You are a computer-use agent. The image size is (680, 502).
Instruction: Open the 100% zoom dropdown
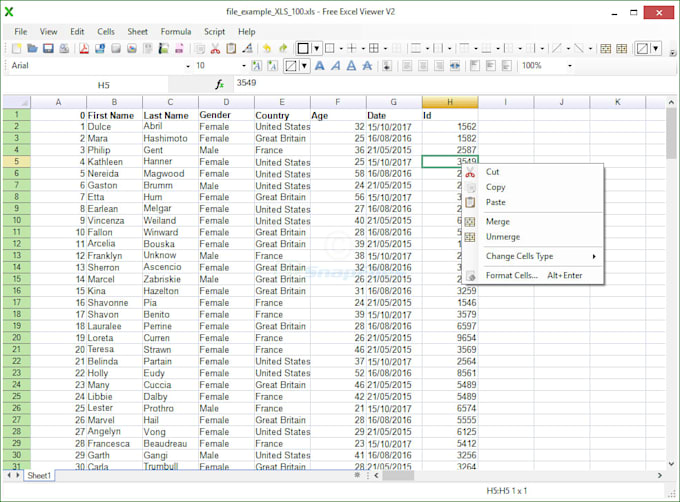[570, 66]
